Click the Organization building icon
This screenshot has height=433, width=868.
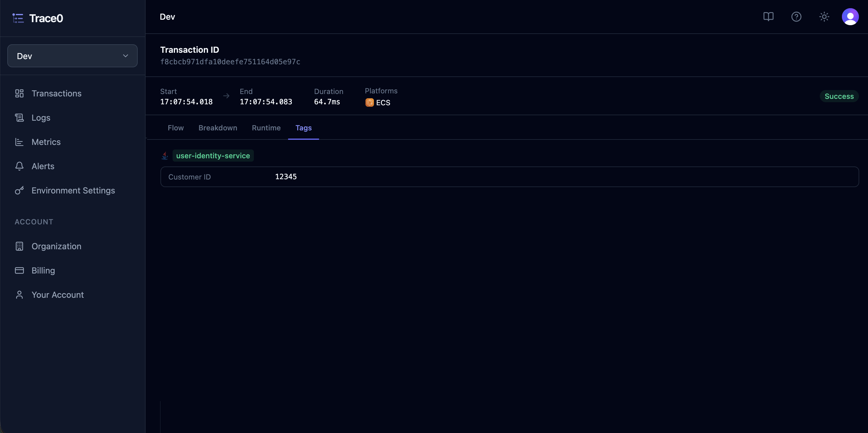19,246
